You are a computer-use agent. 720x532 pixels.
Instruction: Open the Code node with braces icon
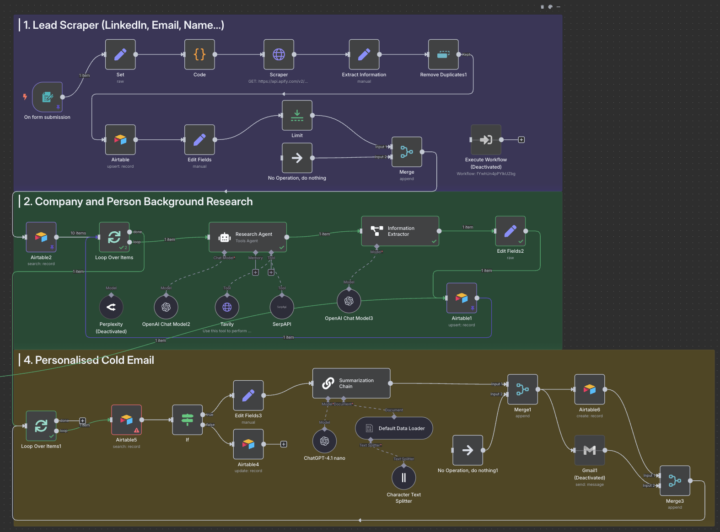point(199,54)
